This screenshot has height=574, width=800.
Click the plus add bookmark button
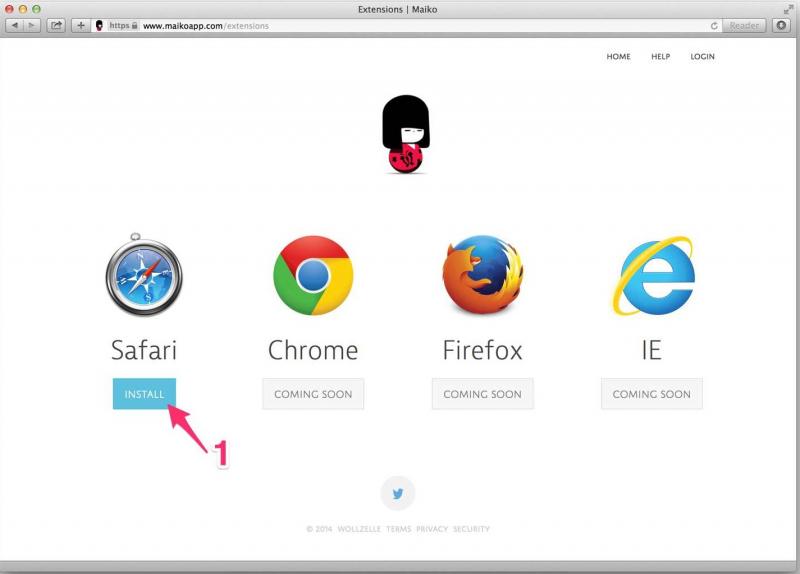tap(81, 25)
